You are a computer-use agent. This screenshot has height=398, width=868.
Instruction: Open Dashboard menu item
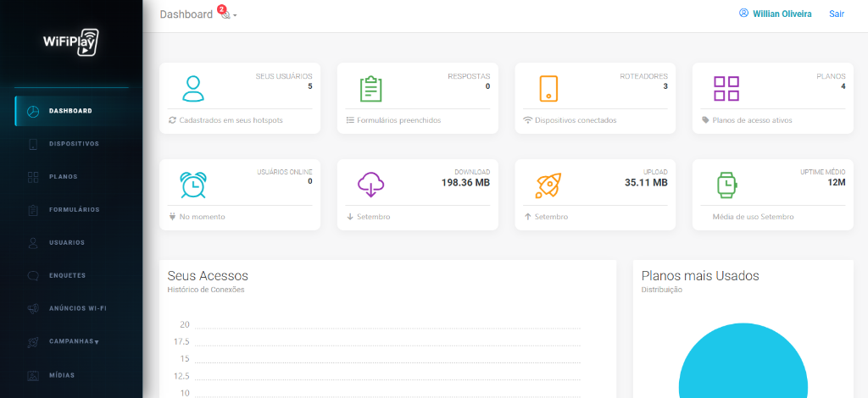click(71, 111)
